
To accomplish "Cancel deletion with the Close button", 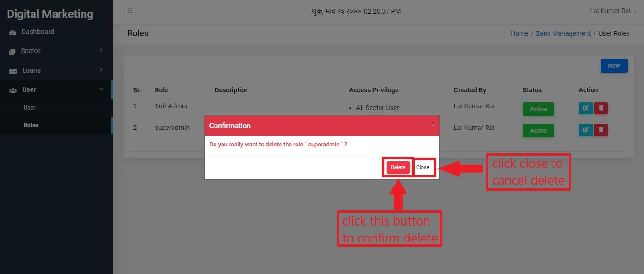I will pos(423,167).
